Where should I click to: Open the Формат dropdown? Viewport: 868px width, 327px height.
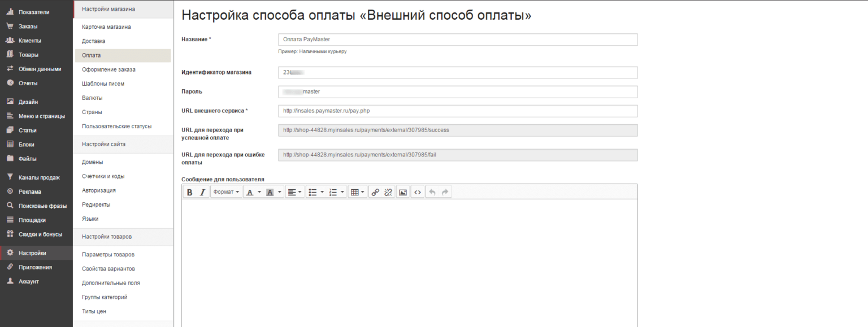(x=226, y=192)
